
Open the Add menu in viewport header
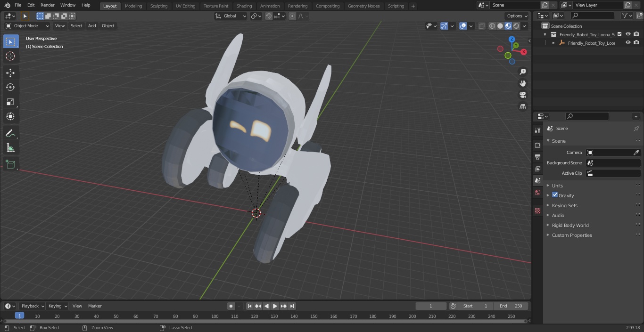(x=92, y=26)
